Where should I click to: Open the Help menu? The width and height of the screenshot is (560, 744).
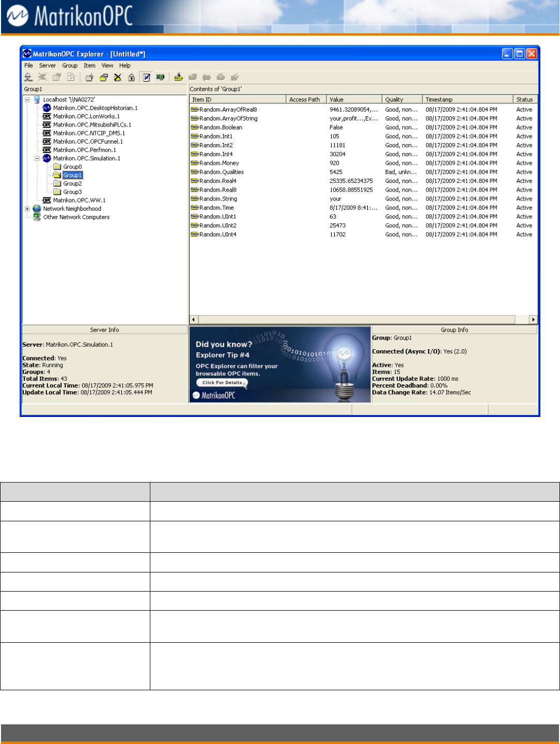(x=125, y=66)
